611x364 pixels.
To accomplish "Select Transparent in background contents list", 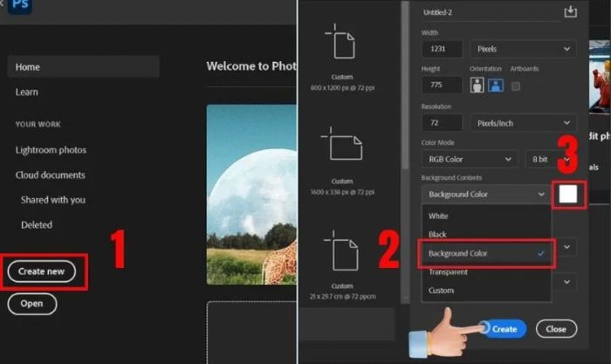I will (x=486, y=271).
